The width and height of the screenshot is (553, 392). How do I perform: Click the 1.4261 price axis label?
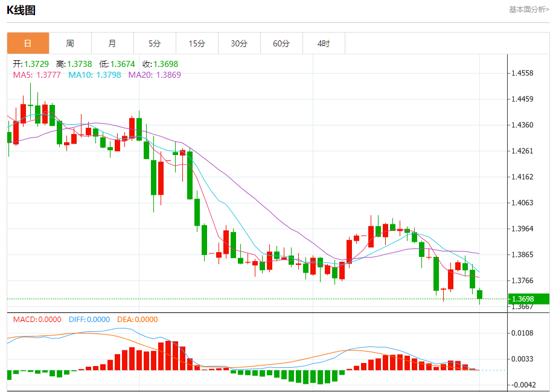(x=522, y=151)
